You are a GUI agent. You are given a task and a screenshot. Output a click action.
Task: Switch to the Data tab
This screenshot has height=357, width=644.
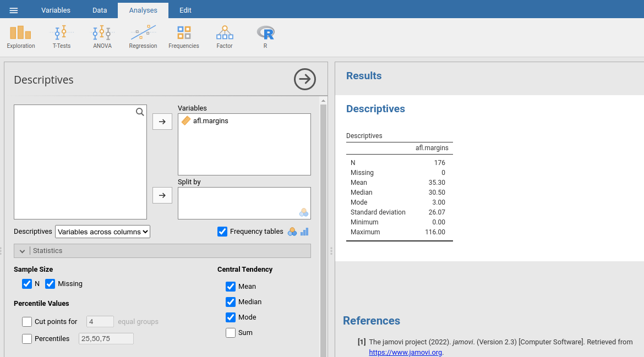click(100, 10)
